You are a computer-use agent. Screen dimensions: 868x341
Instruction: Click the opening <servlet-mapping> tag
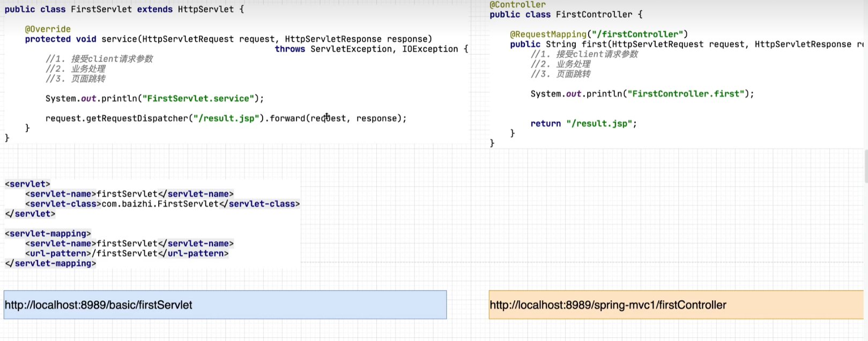click(x=48, y=234)
